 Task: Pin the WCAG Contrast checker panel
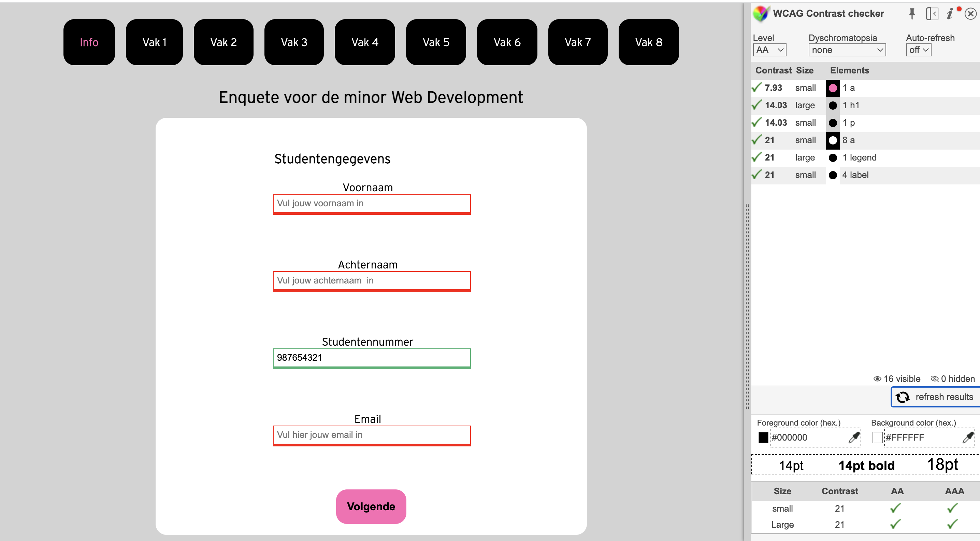point(912,13)
